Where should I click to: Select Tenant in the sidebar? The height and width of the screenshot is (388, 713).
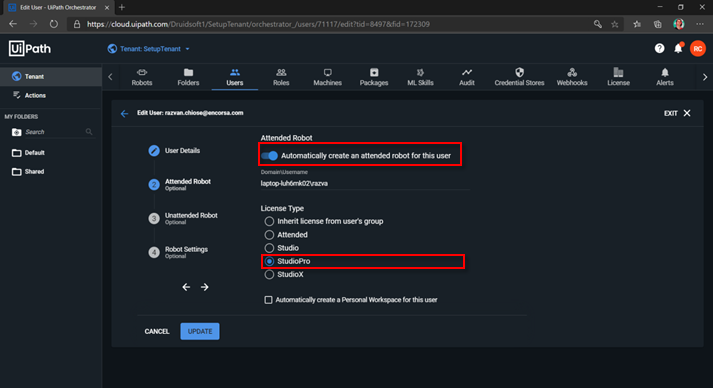51,76
